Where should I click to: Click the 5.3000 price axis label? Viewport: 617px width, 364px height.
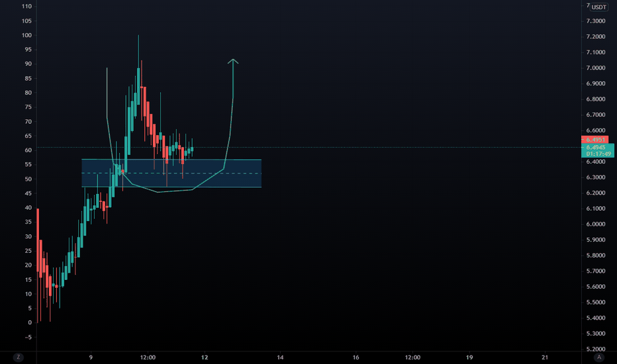tap(596, 334)
